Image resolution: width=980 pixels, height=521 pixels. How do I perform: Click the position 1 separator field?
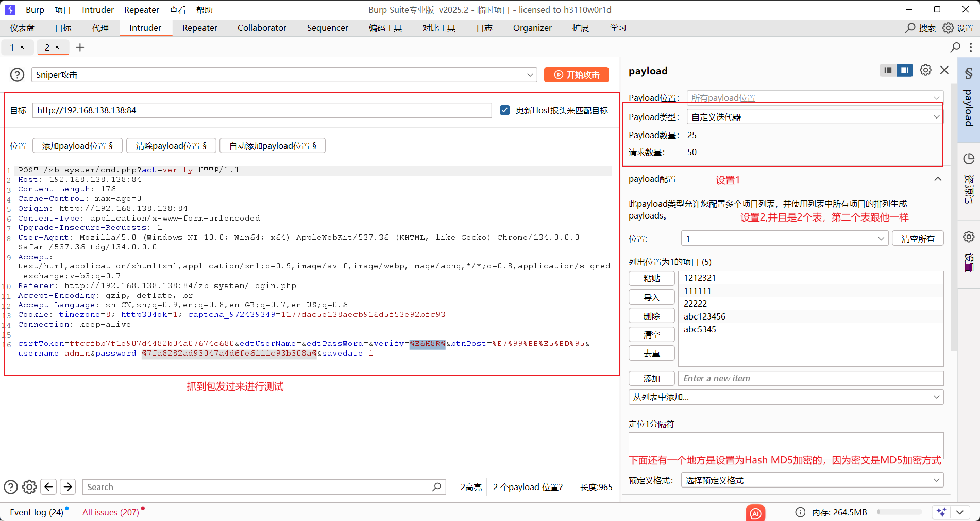(x=786, y=445)
